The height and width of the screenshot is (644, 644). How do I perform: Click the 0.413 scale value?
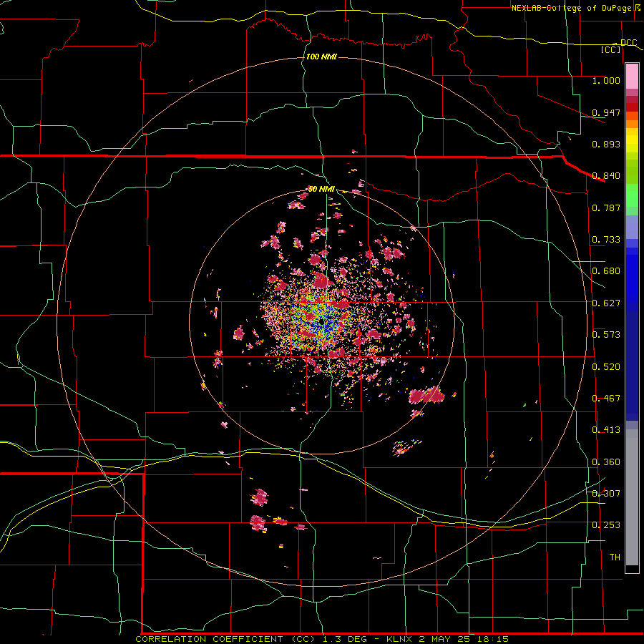point(606,430)
